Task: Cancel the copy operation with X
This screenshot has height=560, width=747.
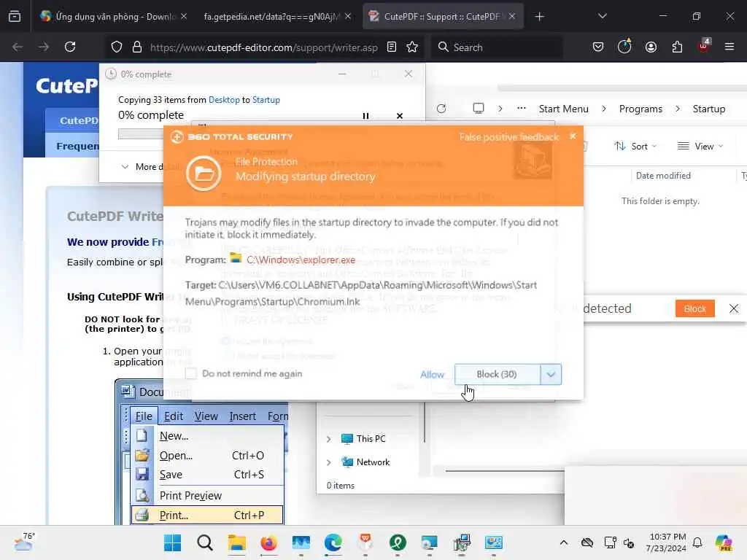Action: coord(400,116)
